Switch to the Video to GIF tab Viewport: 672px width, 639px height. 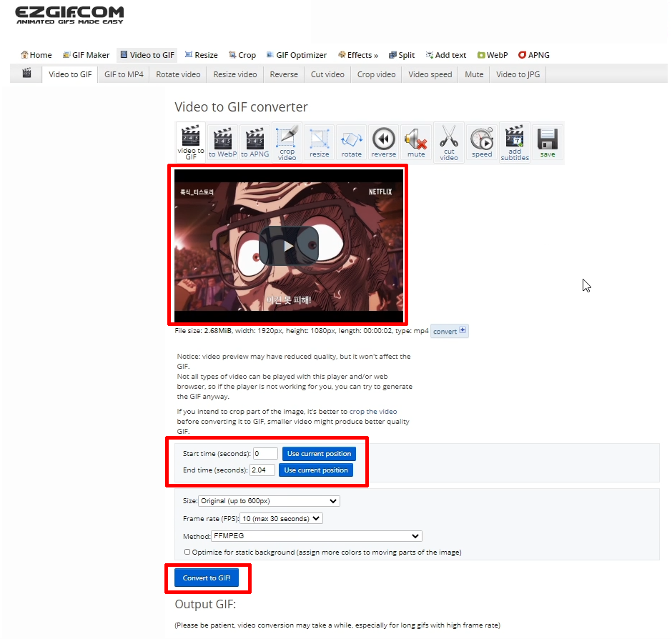[x=70, y=74]
